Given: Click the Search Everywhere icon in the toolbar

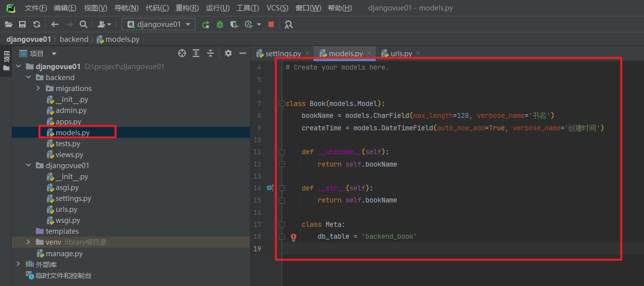Looking at the screenshot, I should click(x=289, y=24).
